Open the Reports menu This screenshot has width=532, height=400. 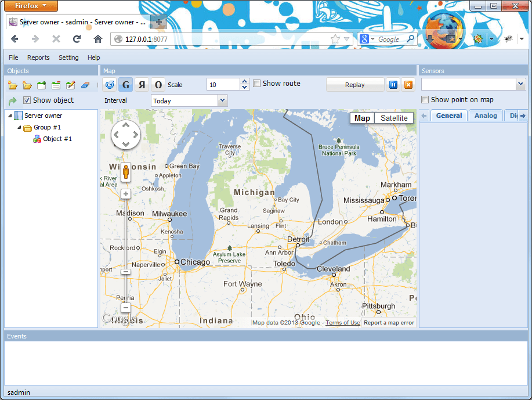tap(38, 57)
